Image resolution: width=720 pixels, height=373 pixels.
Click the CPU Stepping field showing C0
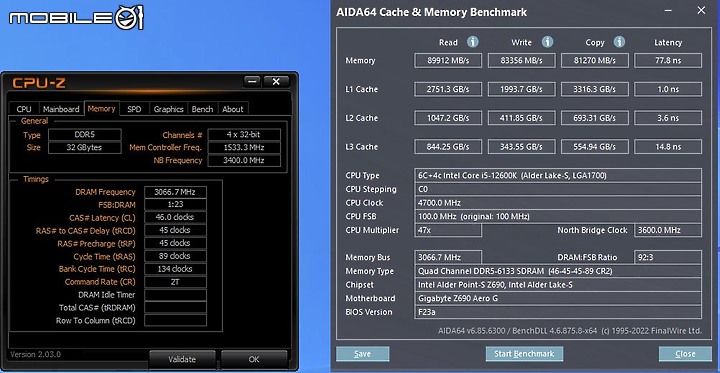coord(558,189)
